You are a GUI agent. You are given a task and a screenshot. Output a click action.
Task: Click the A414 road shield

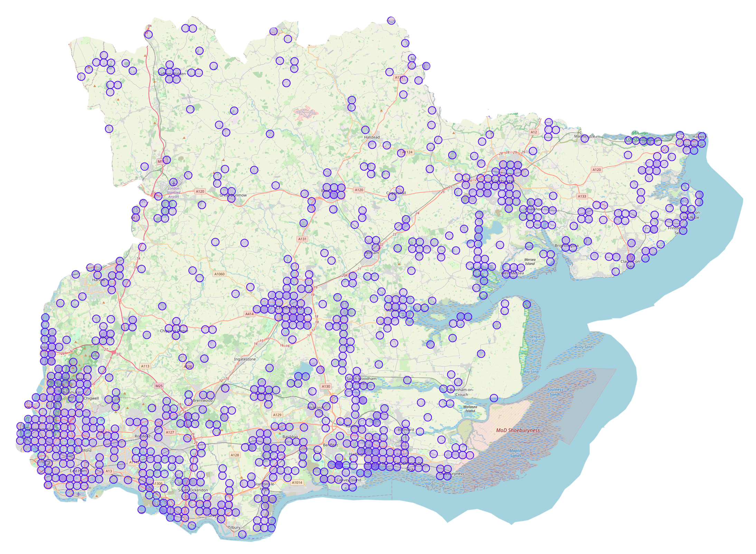click(249, 314)
